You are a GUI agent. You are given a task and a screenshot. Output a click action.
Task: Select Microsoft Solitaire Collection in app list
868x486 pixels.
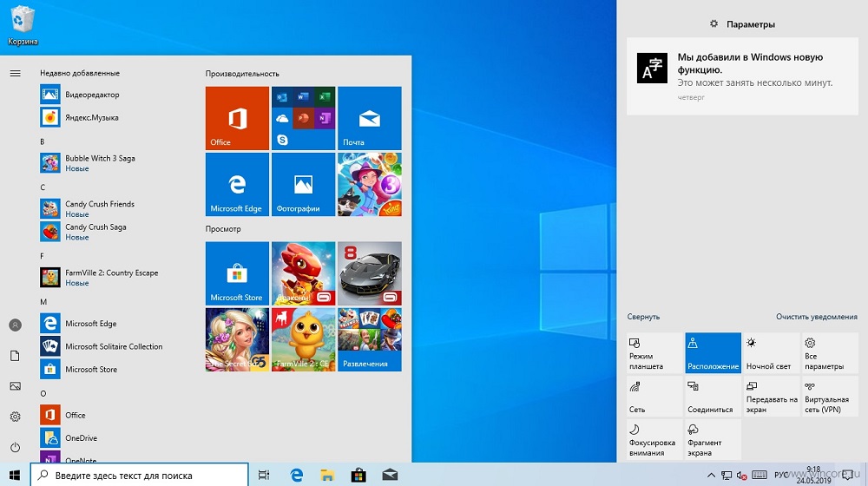pyautogui.click(x=113, y=346)
